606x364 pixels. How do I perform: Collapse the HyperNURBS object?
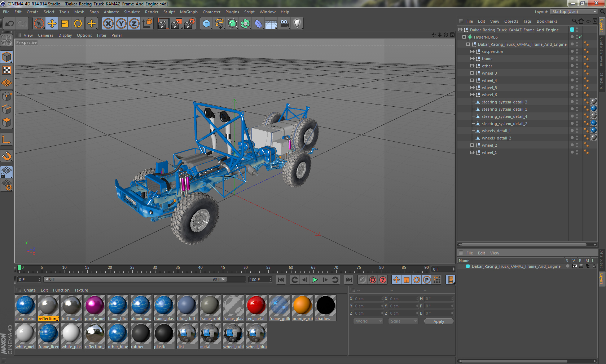464,37
